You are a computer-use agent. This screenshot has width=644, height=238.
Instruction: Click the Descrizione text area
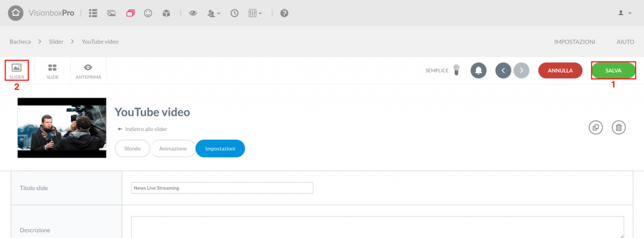point(377,227)
